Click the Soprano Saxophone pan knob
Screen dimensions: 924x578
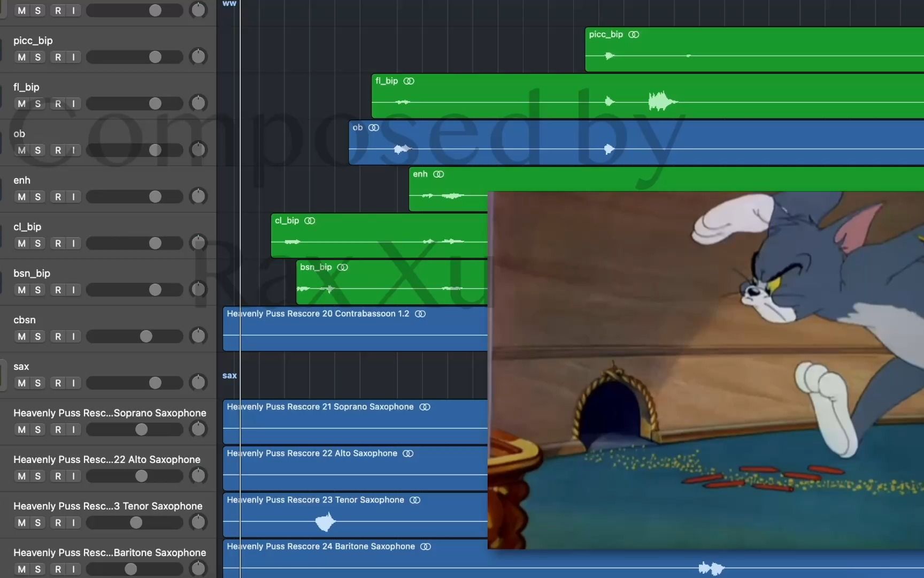(198, 429)
